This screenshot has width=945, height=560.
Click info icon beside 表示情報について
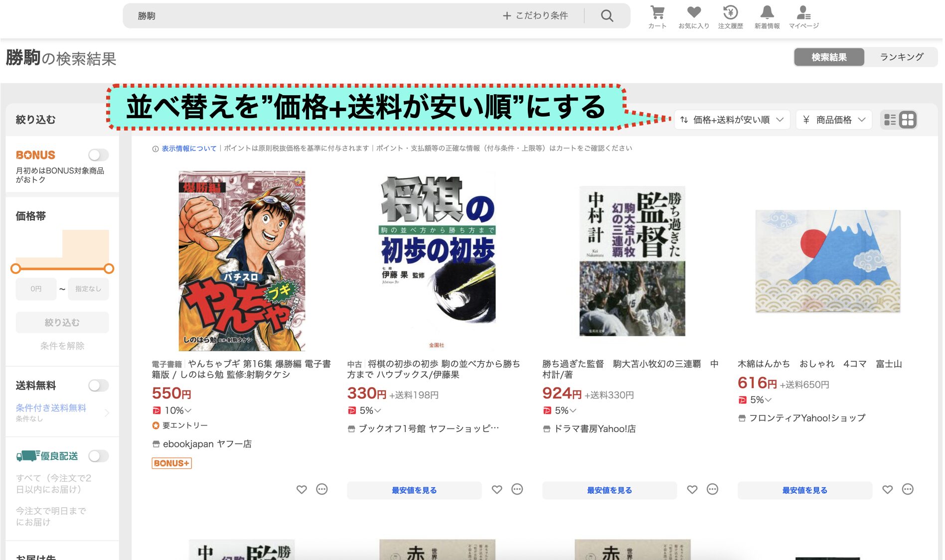(156, 148)
